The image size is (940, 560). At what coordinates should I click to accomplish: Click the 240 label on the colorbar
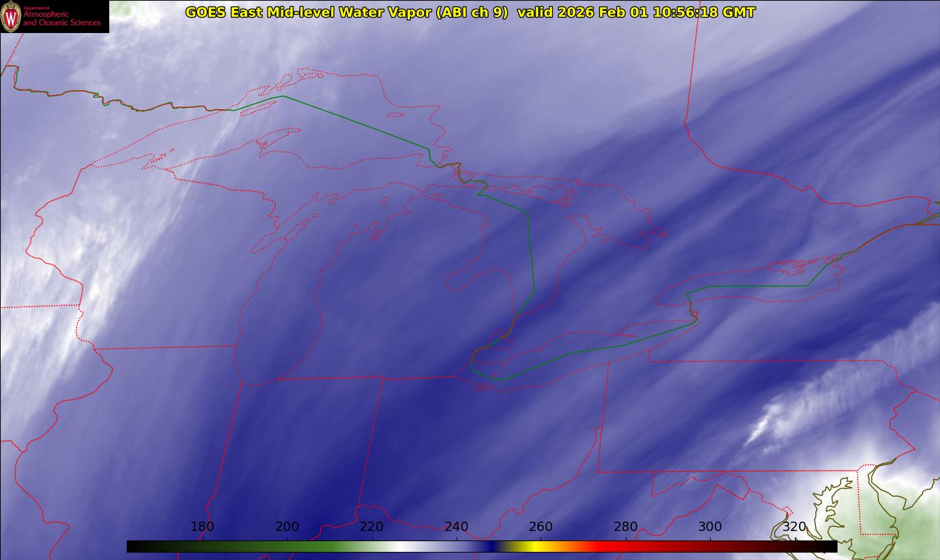(x=457, y=527)
